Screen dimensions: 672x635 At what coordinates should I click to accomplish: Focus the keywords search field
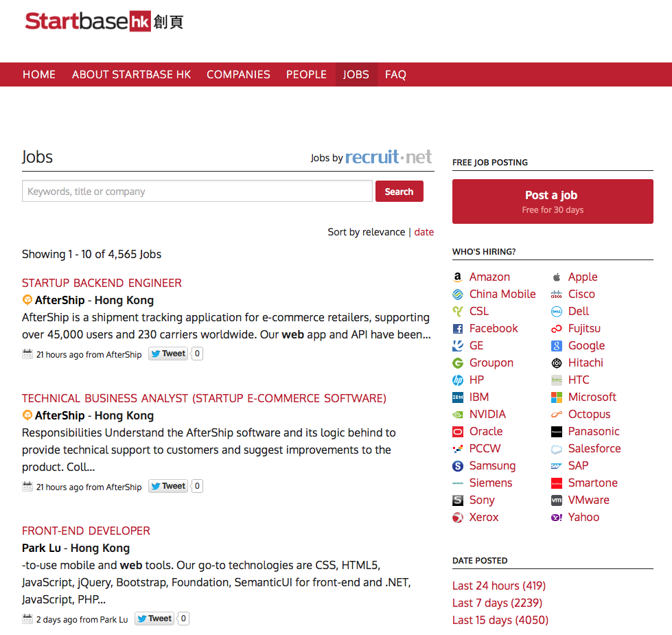197,191
